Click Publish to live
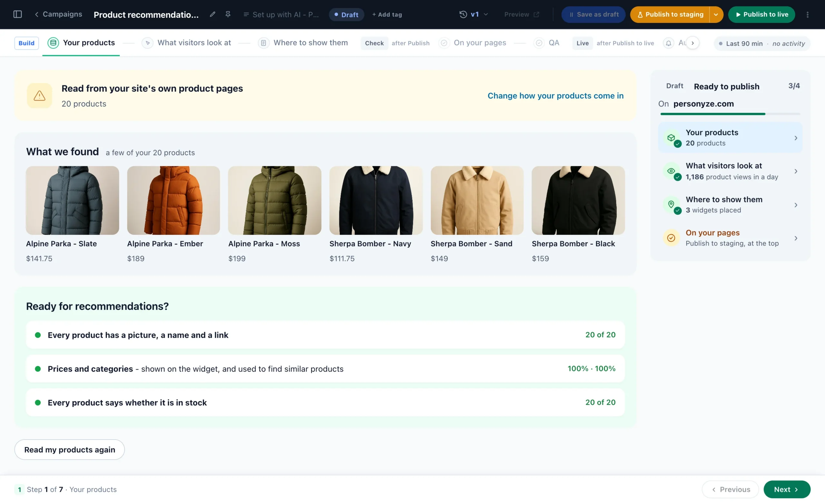825x504 pixels. tap(762, 15)
